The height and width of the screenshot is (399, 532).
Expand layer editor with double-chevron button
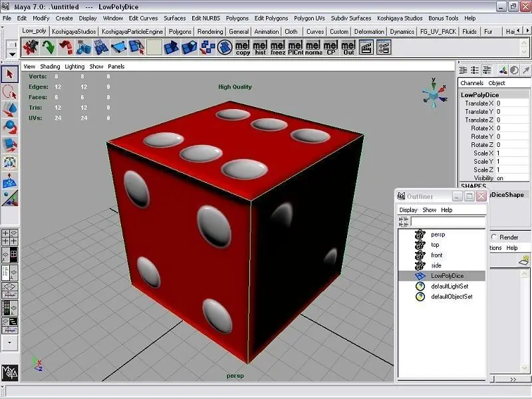[513, 379]
